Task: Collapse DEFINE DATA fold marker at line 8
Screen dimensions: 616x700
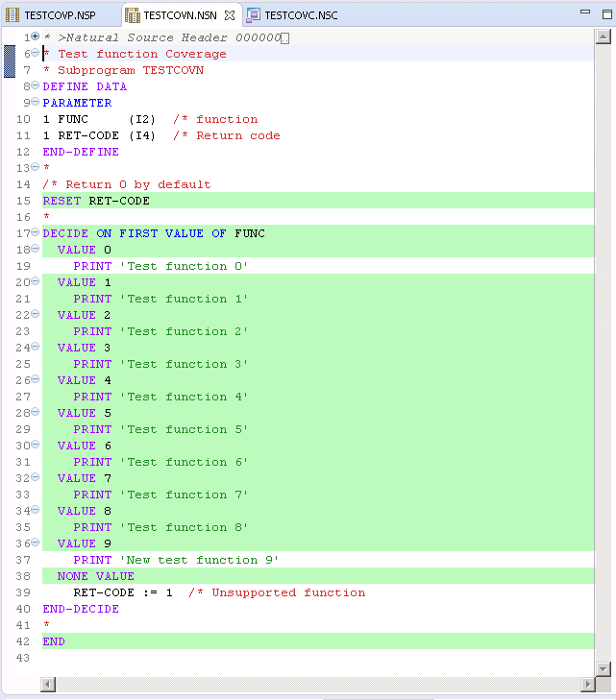Action: click(x=36, y=86)
